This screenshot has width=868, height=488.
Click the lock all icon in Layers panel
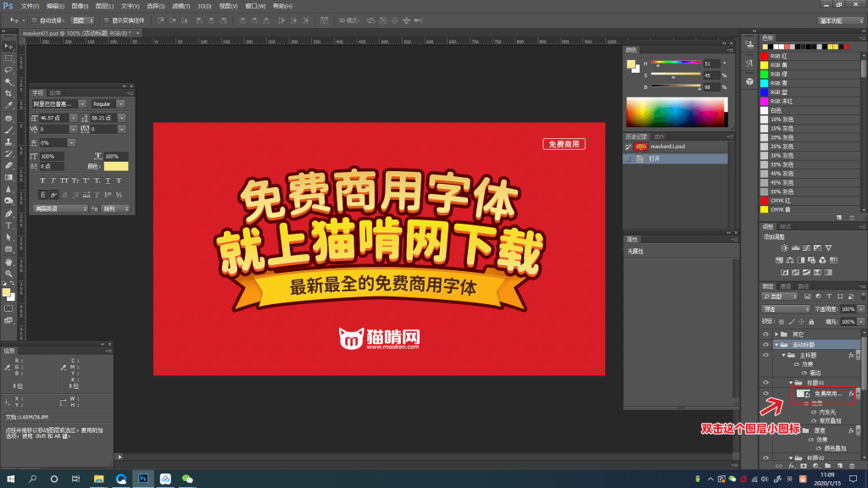(x=811, y=321)
